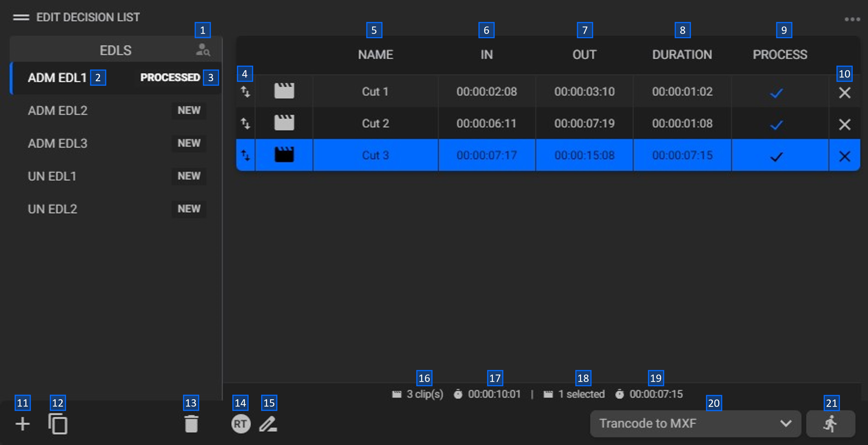Click Cut 3 duration cell 00:00:07:15
The height and width of the screenshot is (445, 868).
point(682,155)
